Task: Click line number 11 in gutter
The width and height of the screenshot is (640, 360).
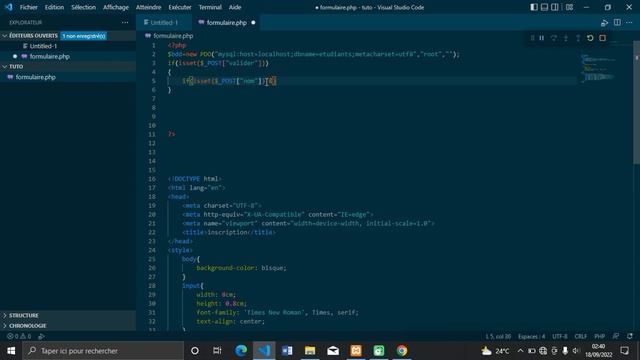Action: (x=152, y=134)
